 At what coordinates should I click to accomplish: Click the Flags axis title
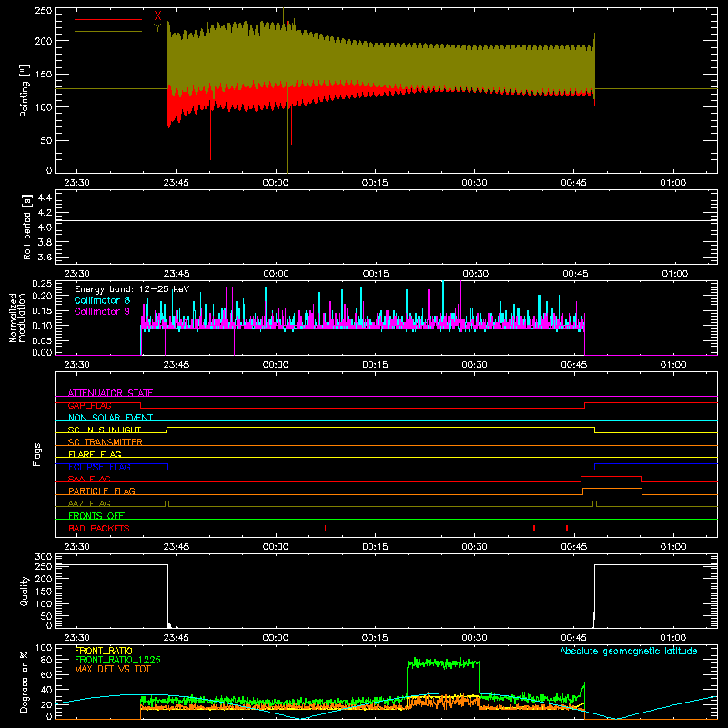[36, 454]
